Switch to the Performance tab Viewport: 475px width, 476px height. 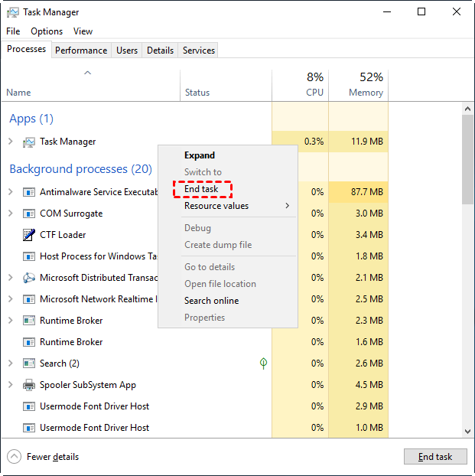click(81, 51)
